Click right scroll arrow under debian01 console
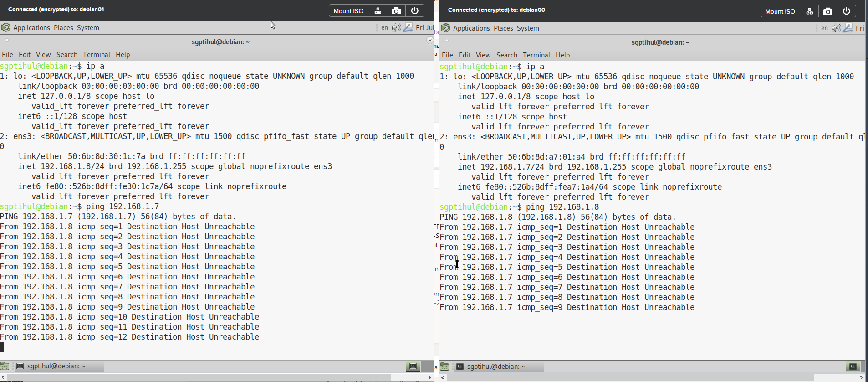This screenshot has height=382, width=868. [x=429, y=377]
